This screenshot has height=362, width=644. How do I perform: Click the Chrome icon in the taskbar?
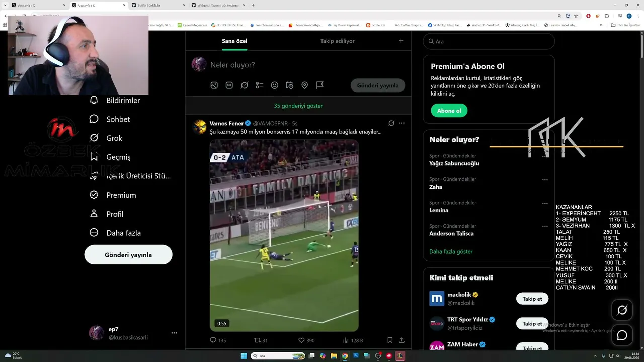[345, 356]
